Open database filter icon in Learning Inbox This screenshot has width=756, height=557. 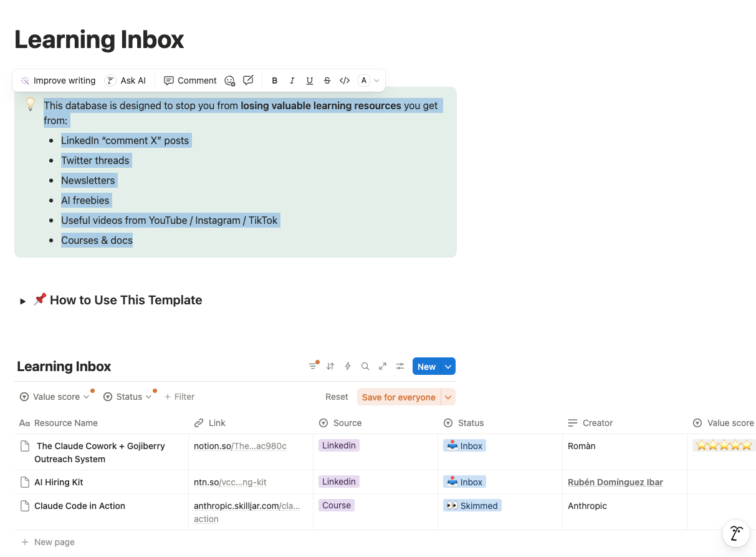coord(313,366)
